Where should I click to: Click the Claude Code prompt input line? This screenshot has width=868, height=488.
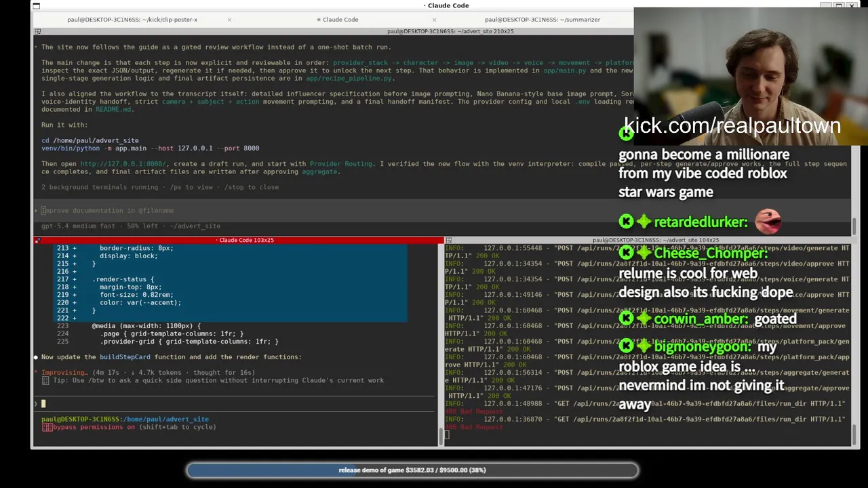pos(235,404)
